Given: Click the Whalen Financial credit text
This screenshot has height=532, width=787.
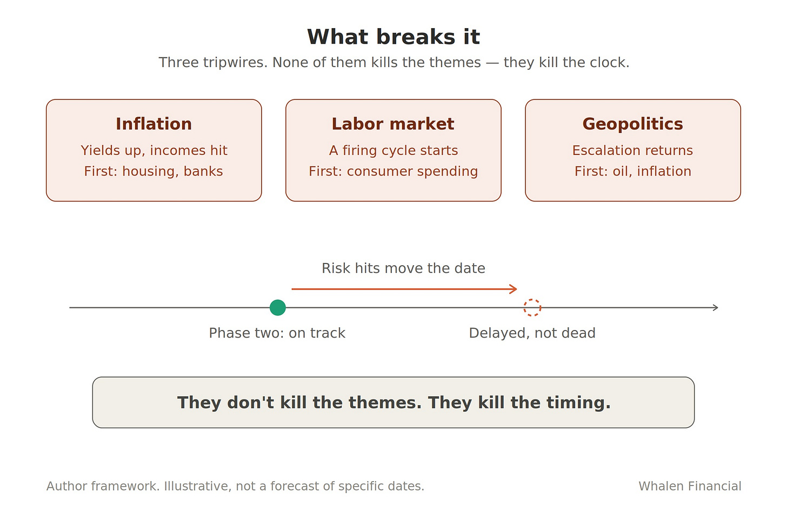Looking at the screenshot, I should tap(690, 486).
